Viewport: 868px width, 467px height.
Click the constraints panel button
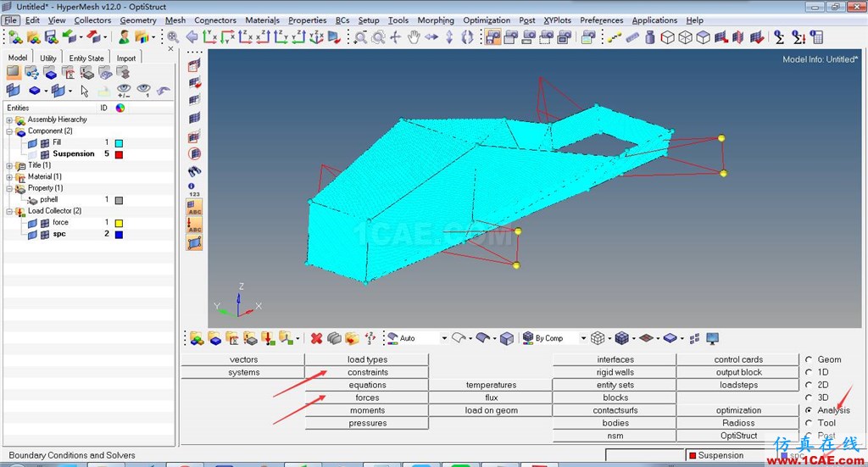click(x=368, y=372)
